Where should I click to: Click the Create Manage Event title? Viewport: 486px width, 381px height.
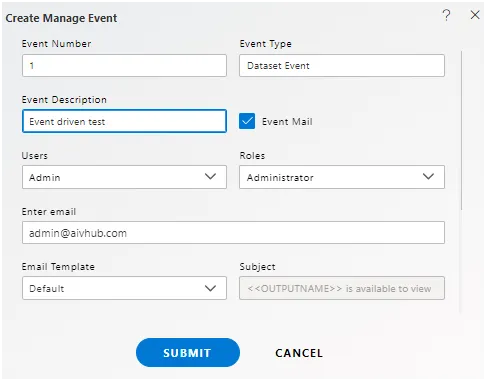click(x=61, y=18)
